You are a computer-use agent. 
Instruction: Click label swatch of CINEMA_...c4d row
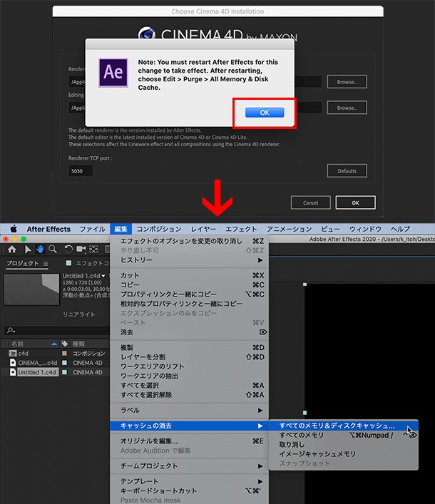(x=64, y=363)
